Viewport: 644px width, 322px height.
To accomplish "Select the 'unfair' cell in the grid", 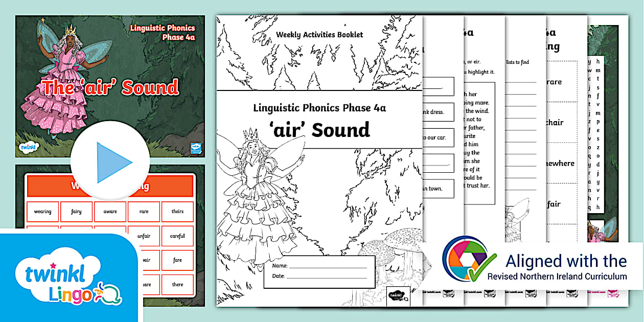I will (144, 236).
